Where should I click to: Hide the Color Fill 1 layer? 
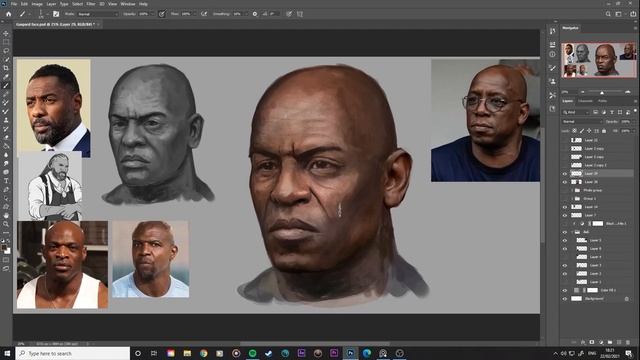point(565,290)
